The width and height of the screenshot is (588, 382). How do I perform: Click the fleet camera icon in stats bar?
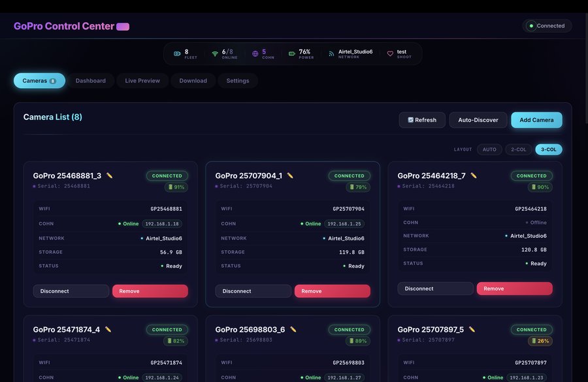tap(177, 54)
